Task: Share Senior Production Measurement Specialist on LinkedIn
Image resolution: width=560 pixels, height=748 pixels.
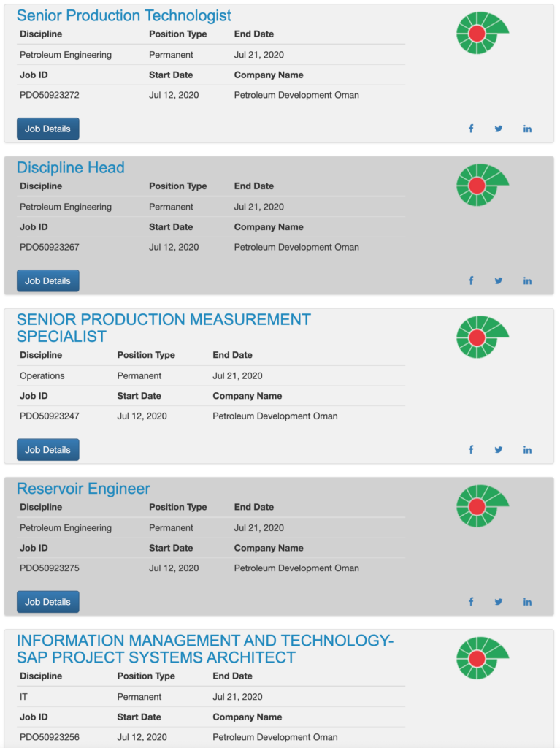Action: 527,450
